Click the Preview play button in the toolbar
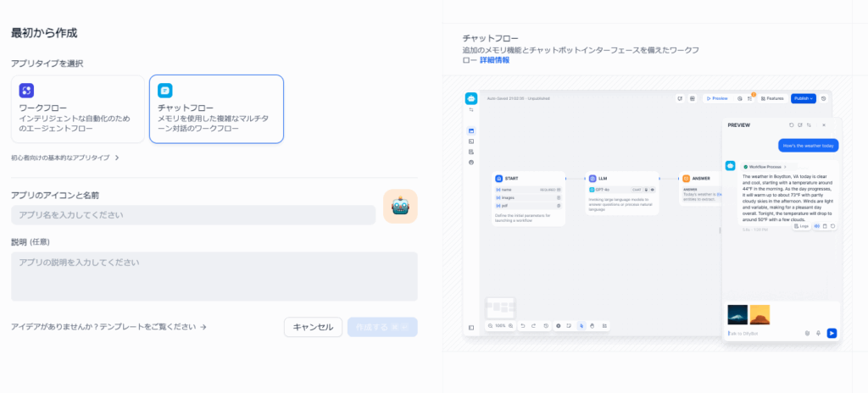The width and height of the screenshot is (868, 393). pos(716,98)
